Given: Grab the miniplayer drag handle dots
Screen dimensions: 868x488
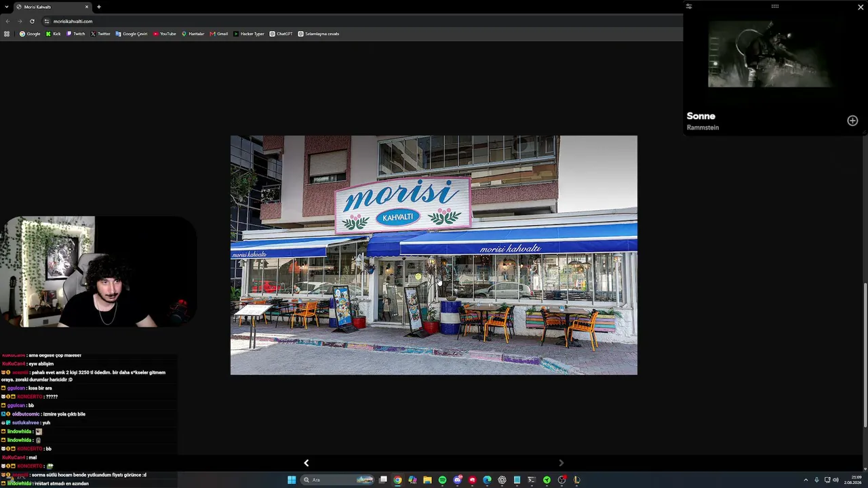Looking at the screenshot, I should (x=775, y=6).
